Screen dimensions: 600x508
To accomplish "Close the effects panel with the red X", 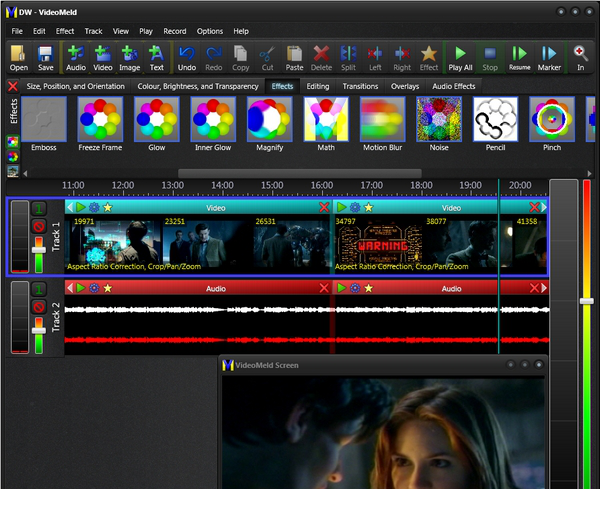I will pyautogui.click(x=13, y=86).
